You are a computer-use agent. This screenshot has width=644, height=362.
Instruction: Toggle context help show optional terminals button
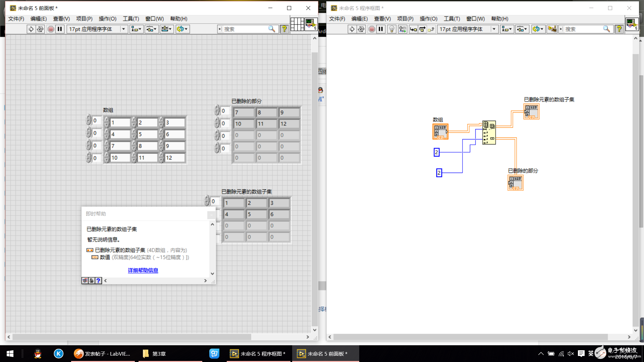point(85,281)
